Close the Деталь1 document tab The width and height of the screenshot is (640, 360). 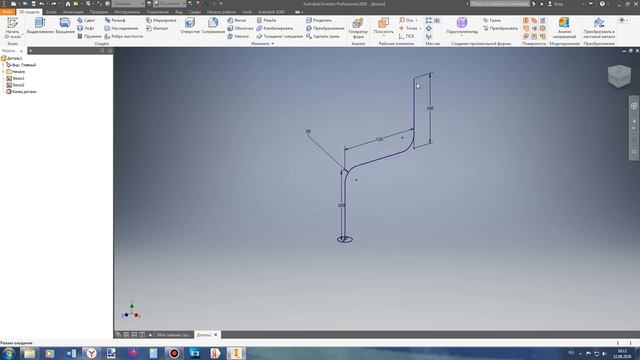coord(216,335)
